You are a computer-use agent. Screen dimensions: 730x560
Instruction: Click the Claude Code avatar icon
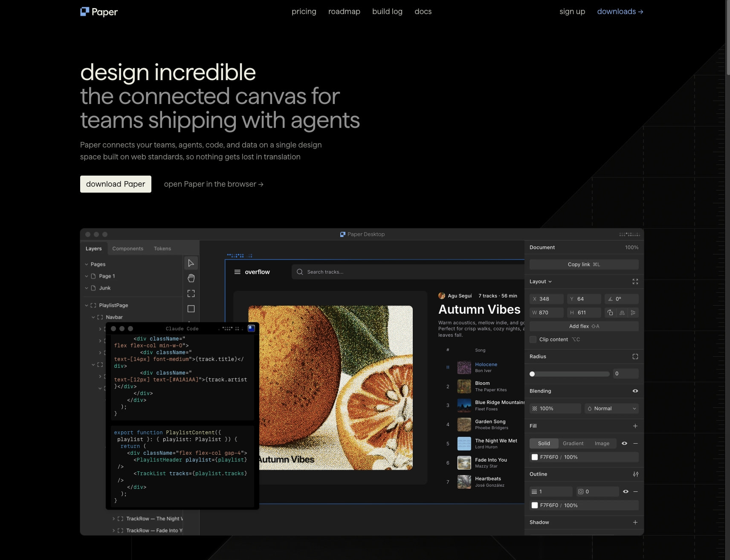pos(252,328)
